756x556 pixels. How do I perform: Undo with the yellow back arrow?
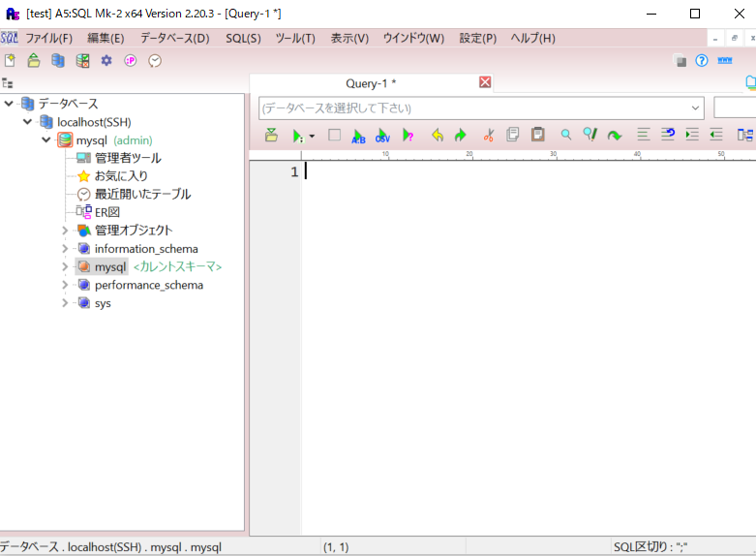[438, 136]
